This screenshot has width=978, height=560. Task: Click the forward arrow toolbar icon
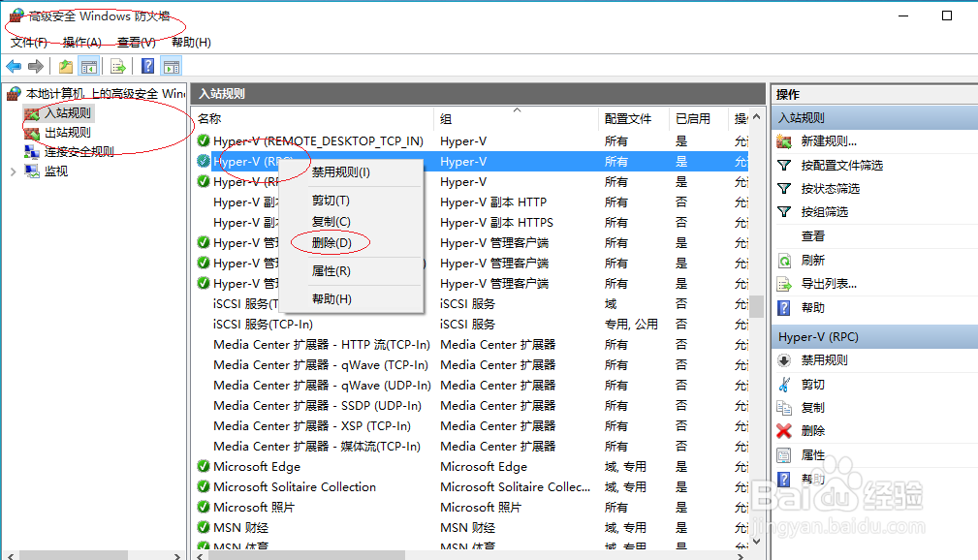click(x=36, y=66)
